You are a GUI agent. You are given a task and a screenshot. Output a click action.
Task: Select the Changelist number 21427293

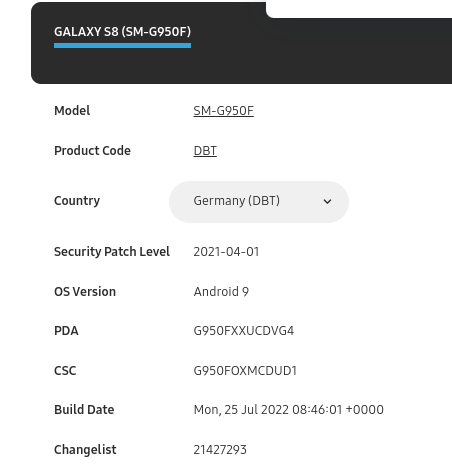[x=220, y=450]
